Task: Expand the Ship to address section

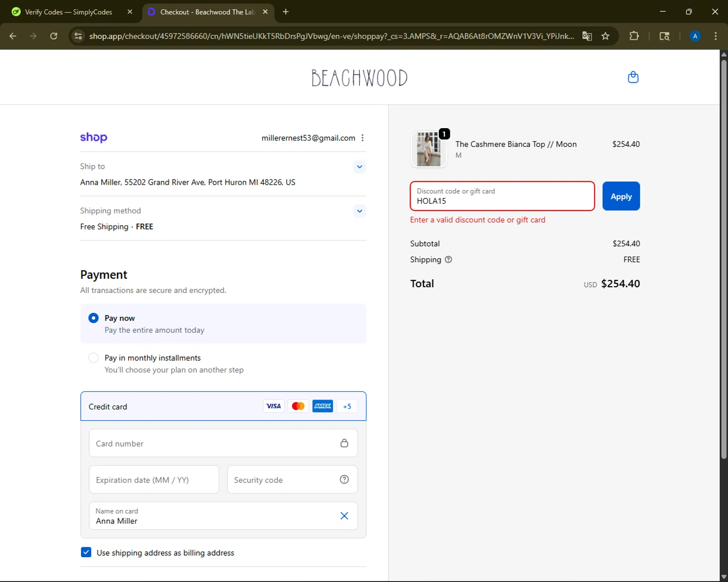Action: point(359,166)
